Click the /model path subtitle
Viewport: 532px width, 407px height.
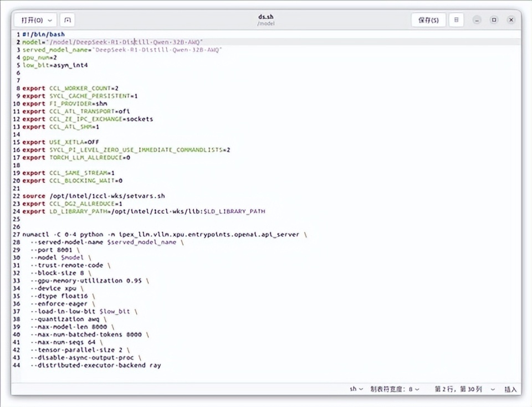[266, 24]
